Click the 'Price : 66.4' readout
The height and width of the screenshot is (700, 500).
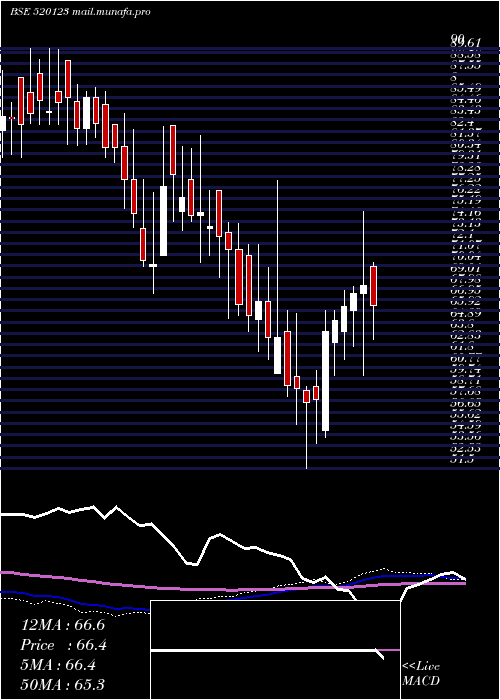pos(64,645)
